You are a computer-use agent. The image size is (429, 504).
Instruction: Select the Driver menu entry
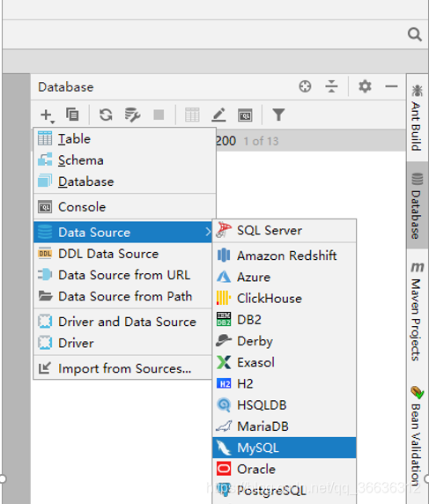tap(122, 343)
